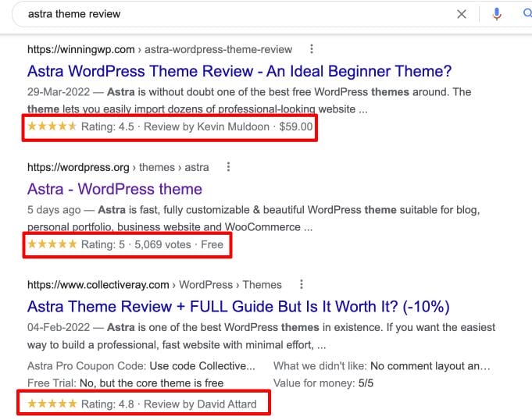The image size is (532, 420).
Task: Start voice search with the microphone icon
Action: click(x=496, y=14)
